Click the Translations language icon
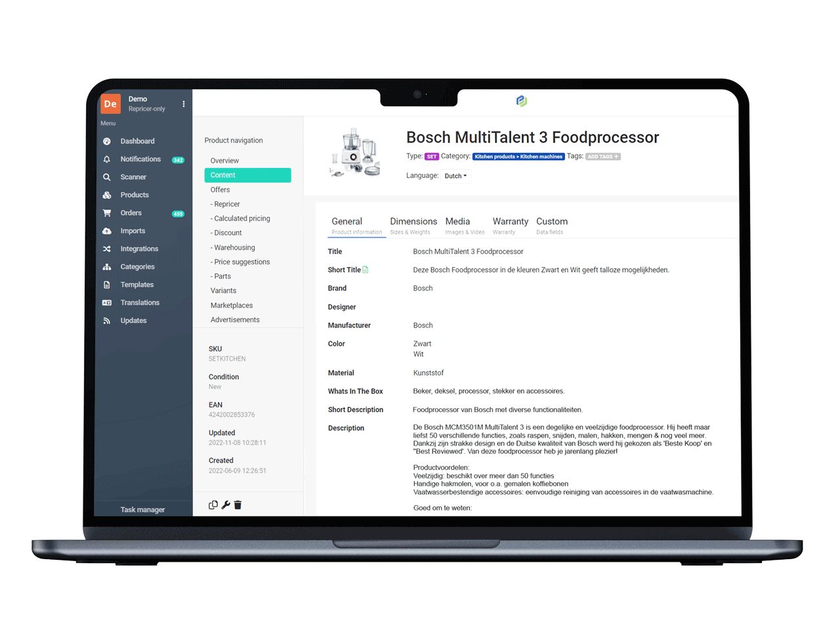The width and height of the screenshot is (840, 630). click(x=107, y=303)
